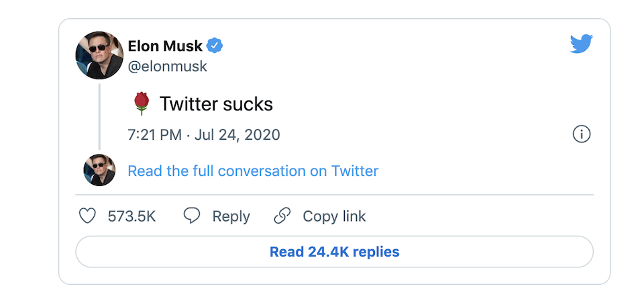Open Elon Musk's large profile avatar
Image resolution: width=644 pixels, height=305 pixels.
[x=99, y=55]
